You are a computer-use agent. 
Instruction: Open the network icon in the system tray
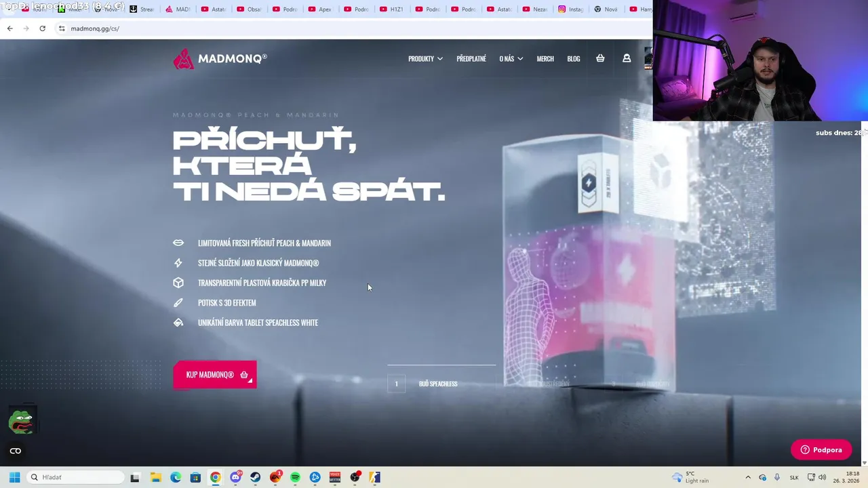(811, 477)
